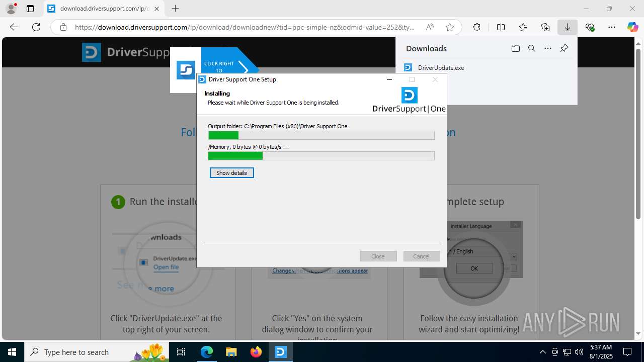Click Open file link in step one image
This screenshot has height=362, width=644.
166,267
